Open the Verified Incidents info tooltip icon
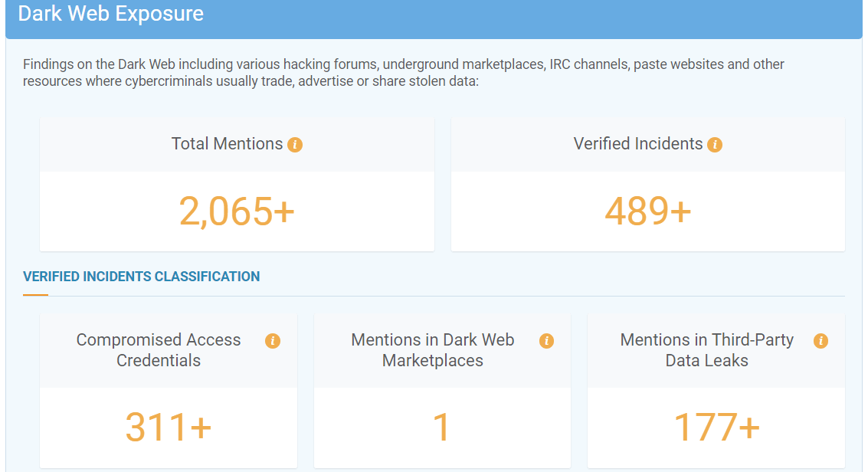The width and height of the screenshot is (868, 472). pyautogui.click(x=715, y=145)
